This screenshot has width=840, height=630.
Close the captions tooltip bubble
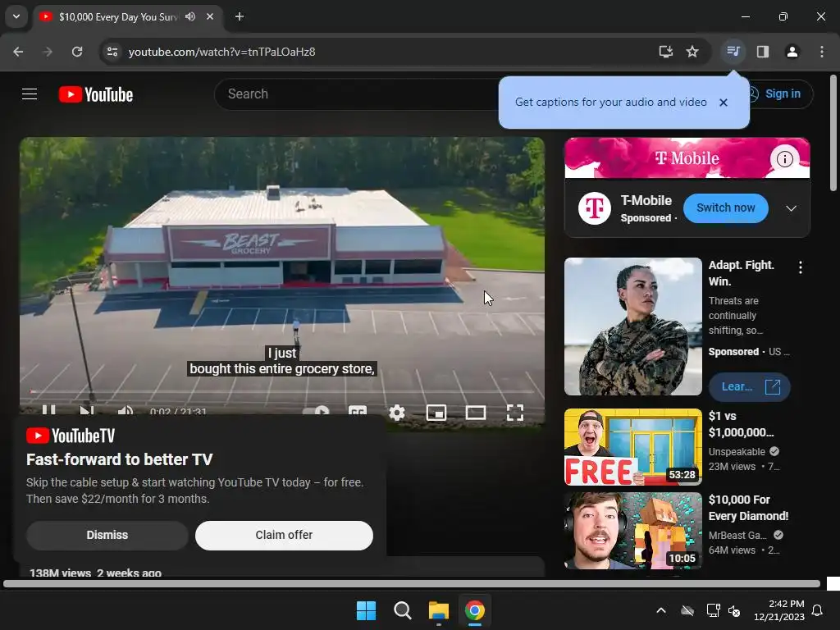[x=724, y=103]
